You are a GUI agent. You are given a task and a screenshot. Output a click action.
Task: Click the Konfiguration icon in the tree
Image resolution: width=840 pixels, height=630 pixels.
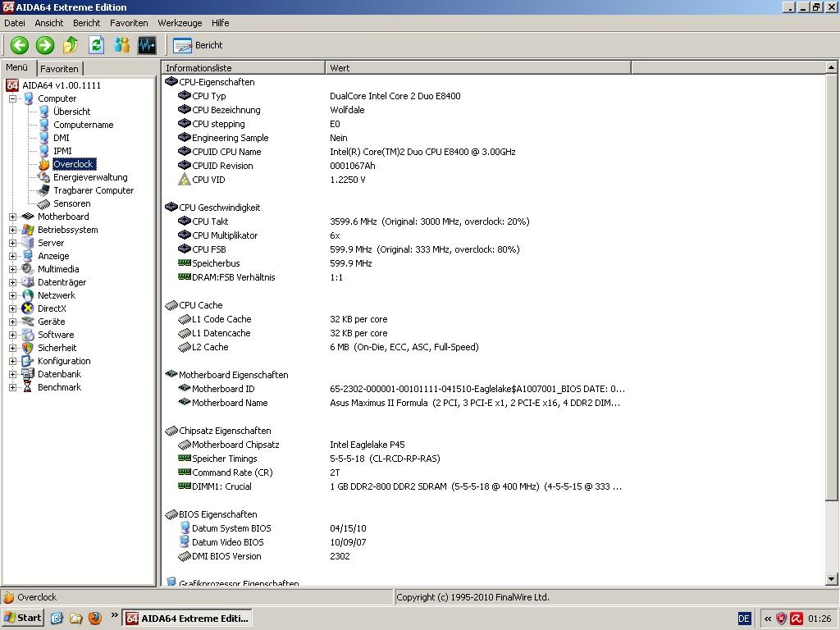(28, 361)
